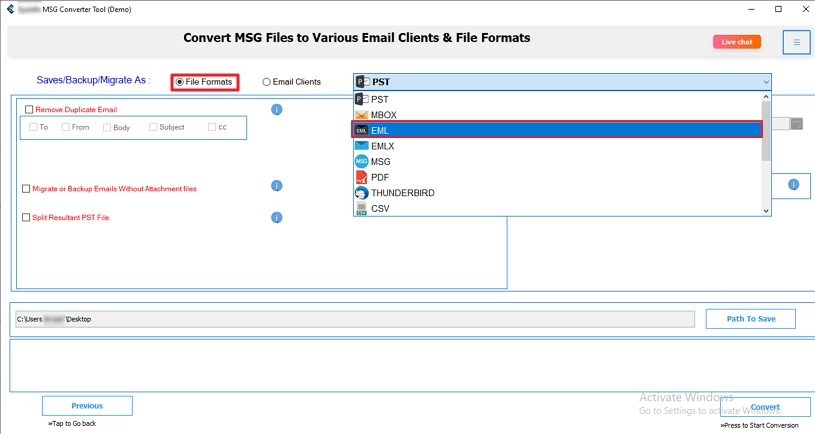
Task: Open info icon for Remove Duplicate Email
Action: (x=277, y=109)
